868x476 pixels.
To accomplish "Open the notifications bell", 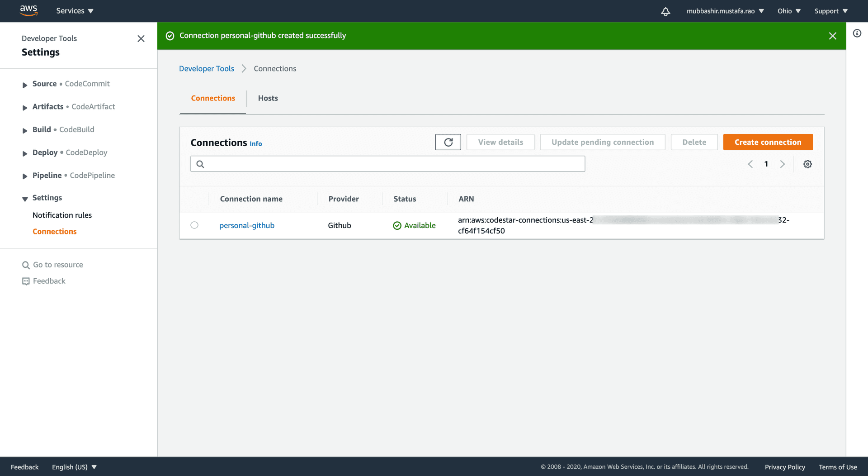I will (665, 11).
